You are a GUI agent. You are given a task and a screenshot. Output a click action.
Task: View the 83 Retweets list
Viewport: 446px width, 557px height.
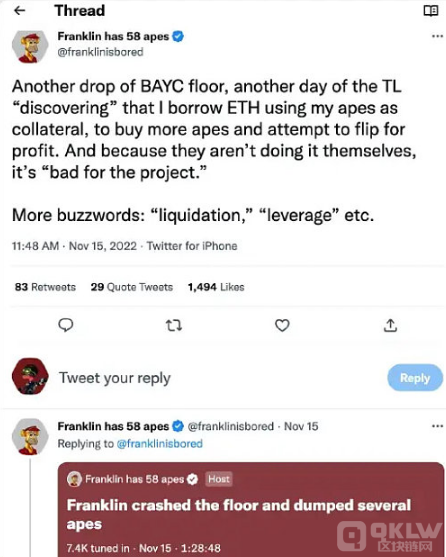click(45, 287)
